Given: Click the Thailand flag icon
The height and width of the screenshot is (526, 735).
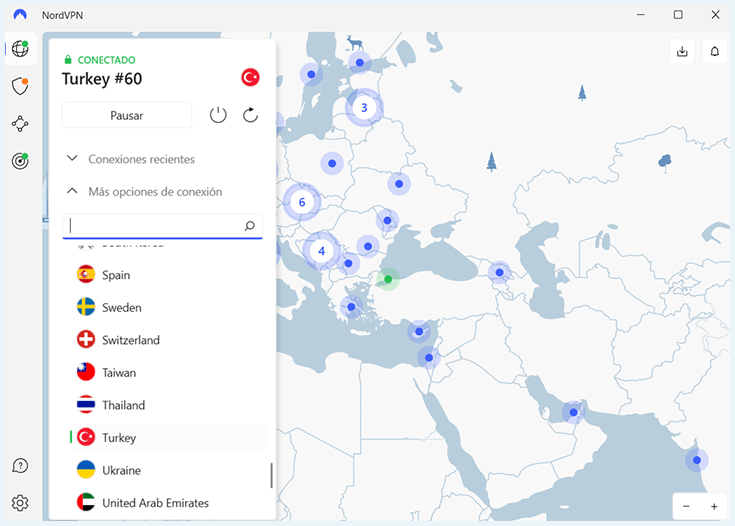Looking at the screenshot, I should pyautogui.click(x=86, y=405).
